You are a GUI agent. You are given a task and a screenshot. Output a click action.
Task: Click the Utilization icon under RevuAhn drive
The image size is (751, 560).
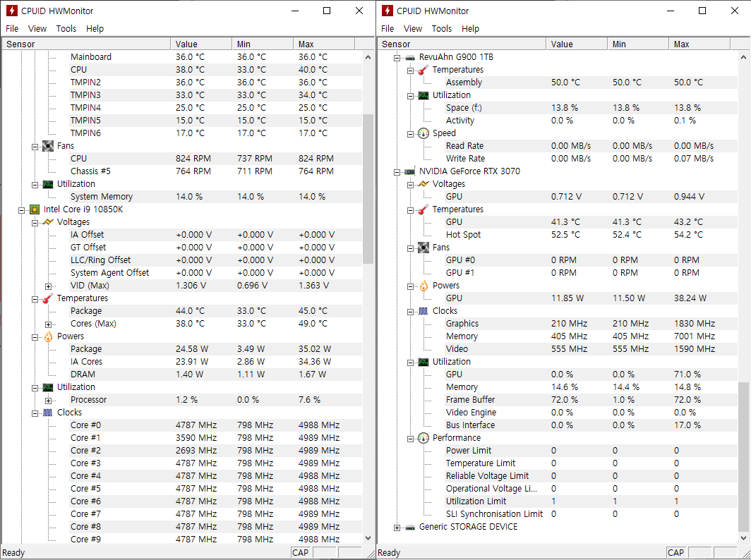[x=423, y=95]
